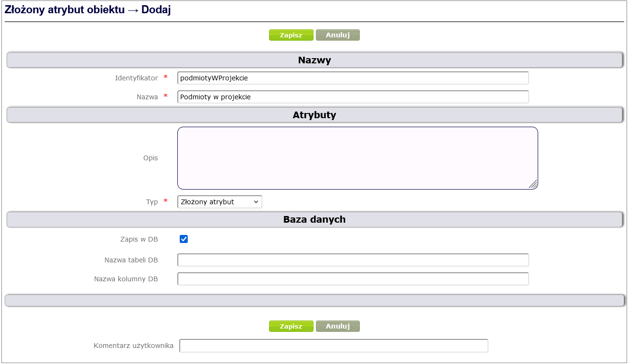This screenshot has height=364, width=628.
Task: Click the Opis textarea resize handle
Action: (x=533, y=184)
